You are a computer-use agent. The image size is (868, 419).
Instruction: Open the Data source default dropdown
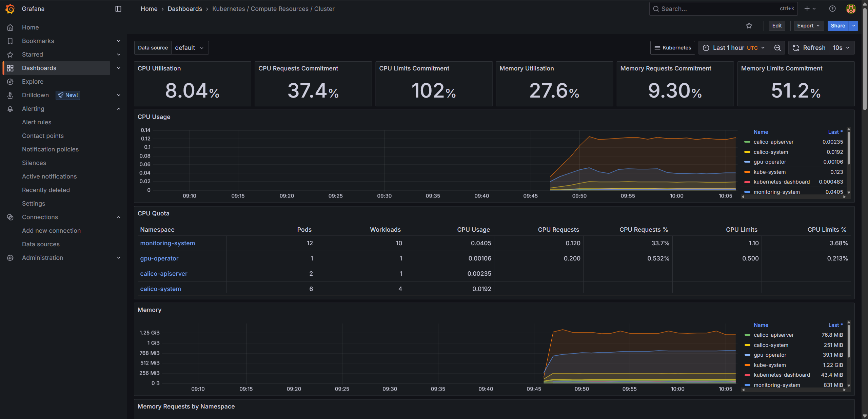point(190,48)
